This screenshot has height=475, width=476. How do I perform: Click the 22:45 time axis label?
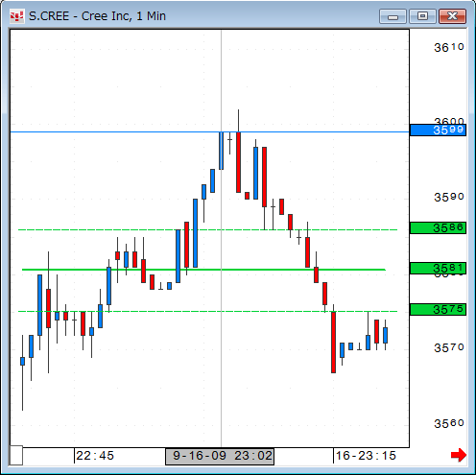coord(95,456)
